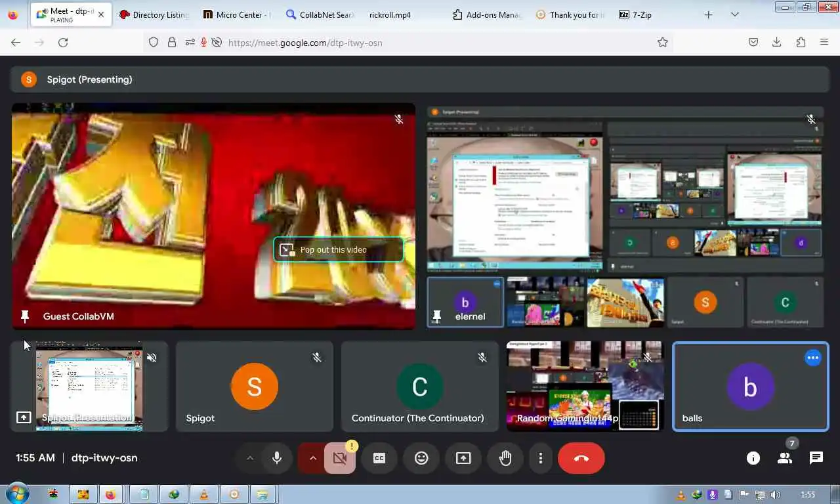The image size is (840, 504).
Task: Open the emoji reactions button
Action: 421,458
